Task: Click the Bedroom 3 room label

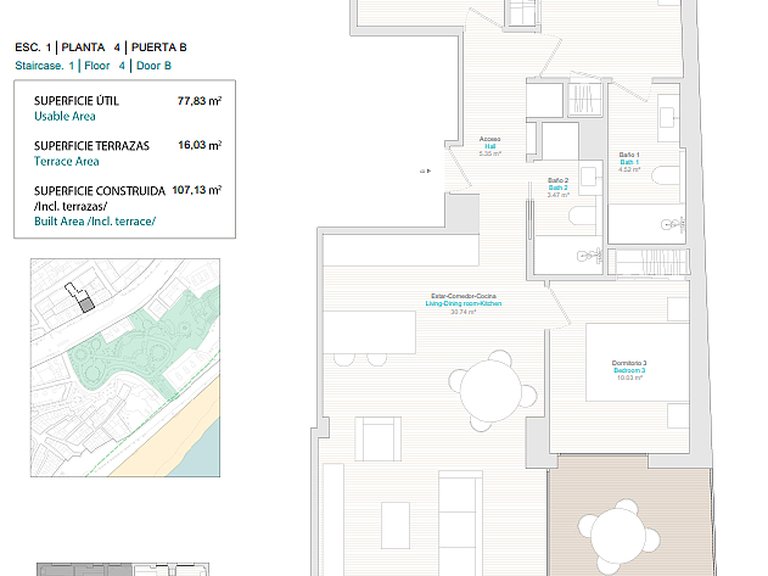Action: (x=629, y=370)
